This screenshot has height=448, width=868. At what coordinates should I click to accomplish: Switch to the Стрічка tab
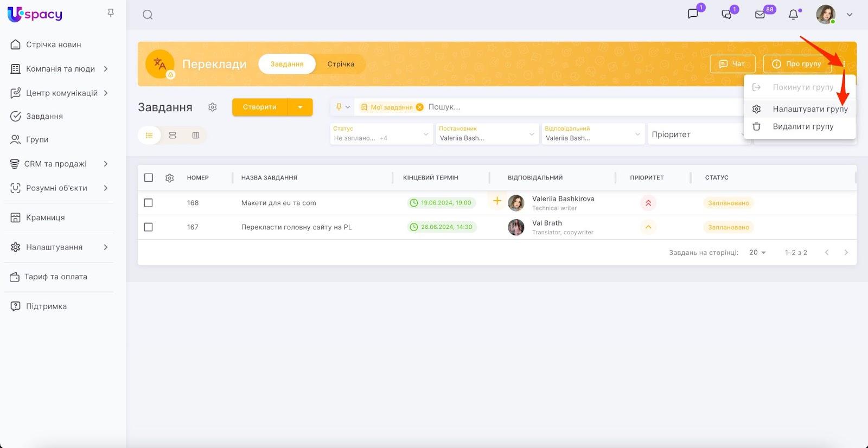click(341, 64)
